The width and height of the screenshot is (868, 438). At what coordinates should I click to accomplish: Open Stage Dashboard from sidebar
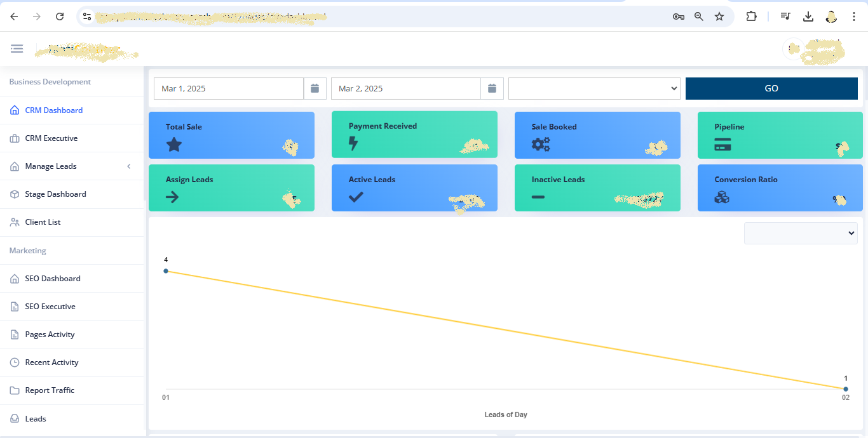coord(55,194)
